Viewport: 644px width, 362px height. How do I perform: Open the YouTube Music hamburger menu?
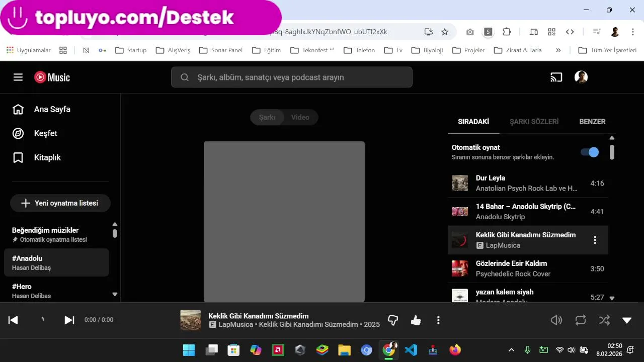pos(18,77)
